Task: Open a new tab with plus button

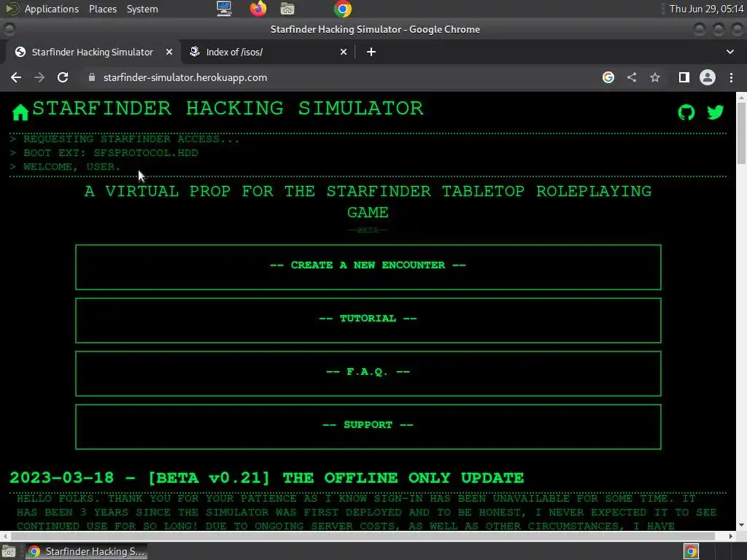Action: tap(371, 52)
